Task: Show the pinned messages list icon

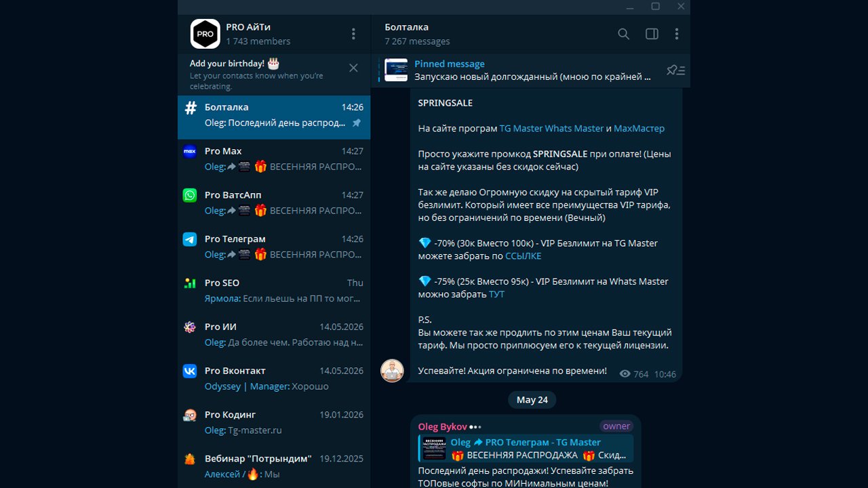Action: (675, 70)
